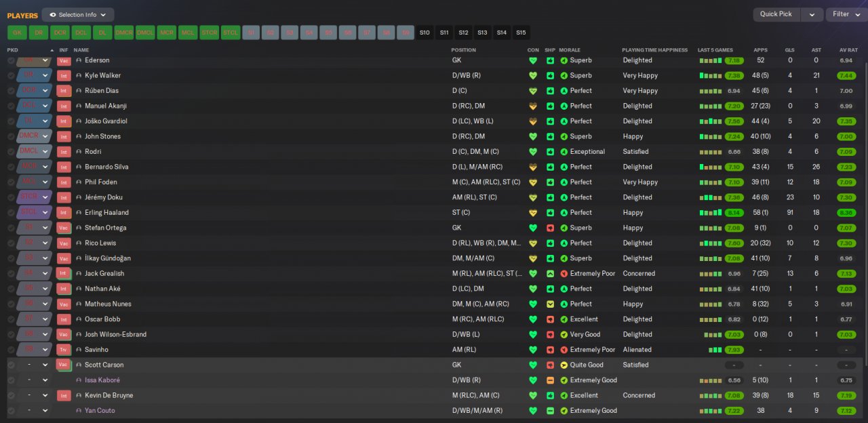Select the green GK position tab
Viewport: 868px width, 423px height.
pos(17,33)
